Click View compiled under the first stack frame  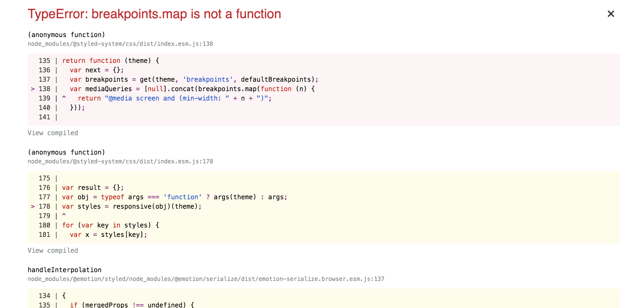point(53,133)
